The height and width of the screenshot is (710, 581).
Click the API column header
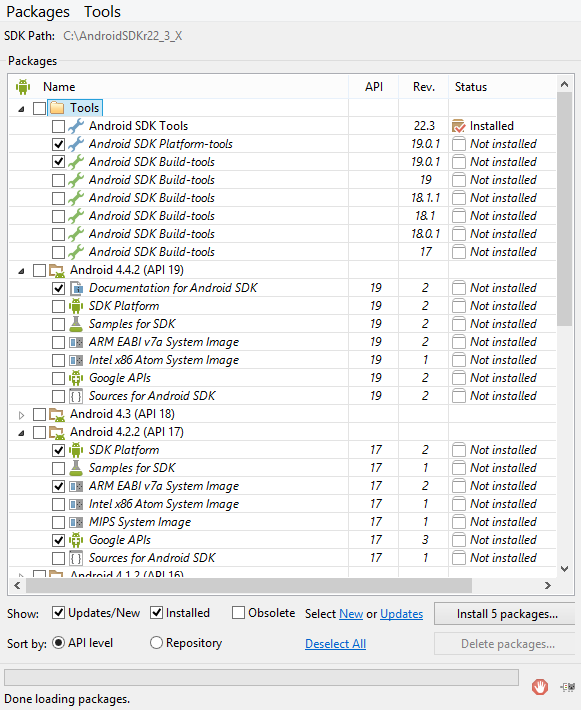coord(374,86)
